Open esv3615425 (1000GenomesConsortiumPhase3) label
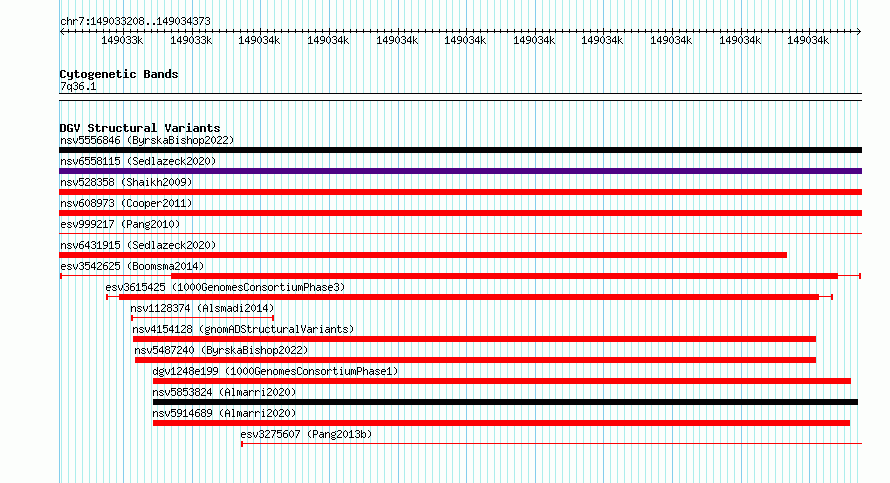The height and width of the screenshot is (483, 890). tap(225, 287)
